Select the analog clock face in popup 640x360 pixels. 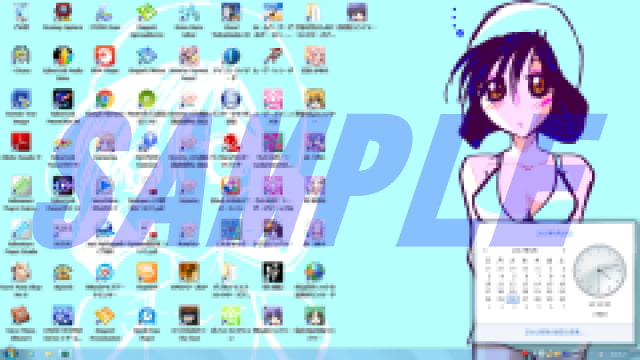point(600,271)
